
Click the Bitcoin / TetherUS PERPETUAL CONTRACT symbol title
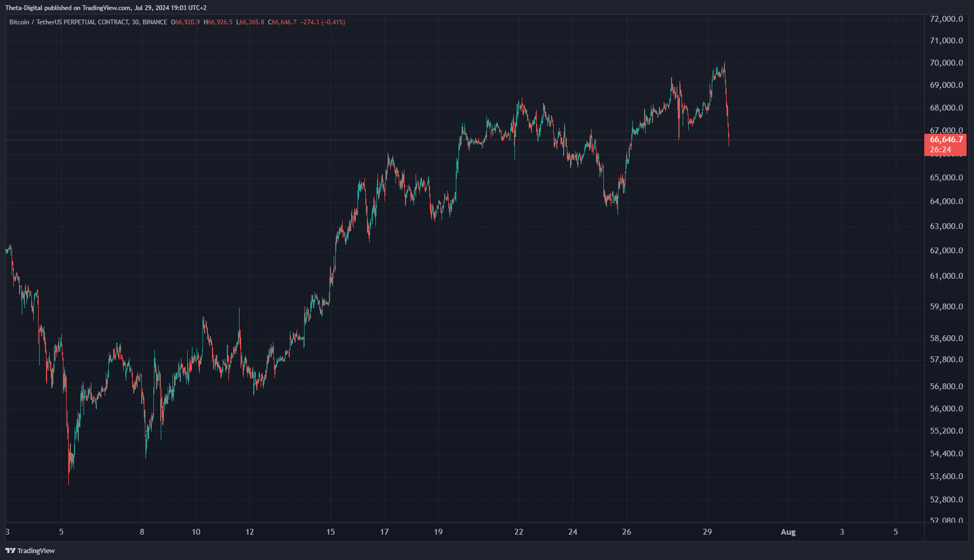click(69, 22)
